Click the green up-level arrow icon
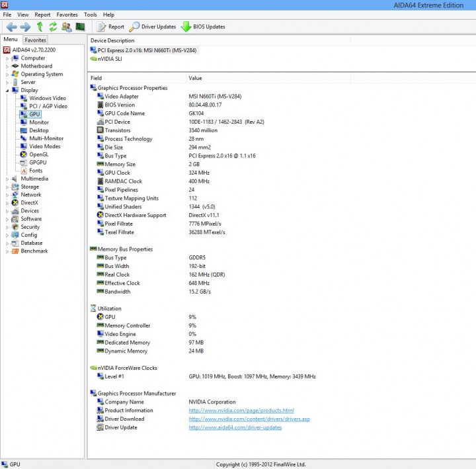476x469 pixels. pos(40,26)
